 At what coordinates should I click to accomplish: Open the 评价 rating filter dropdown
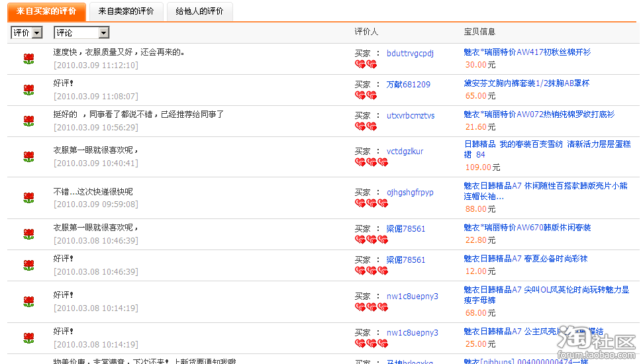[26, 32]
